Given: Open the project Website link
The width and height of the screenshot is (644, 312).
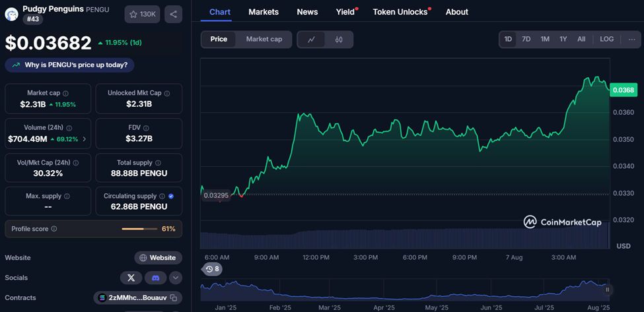Looking at the screenshot, I should pyautogui.click(x=158, y=258).
